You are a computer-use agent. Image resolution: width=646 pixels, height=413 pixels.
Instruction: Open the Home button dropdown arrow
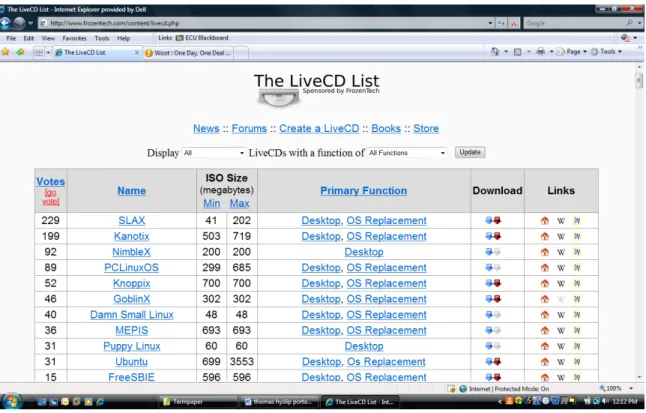[506, 52]
